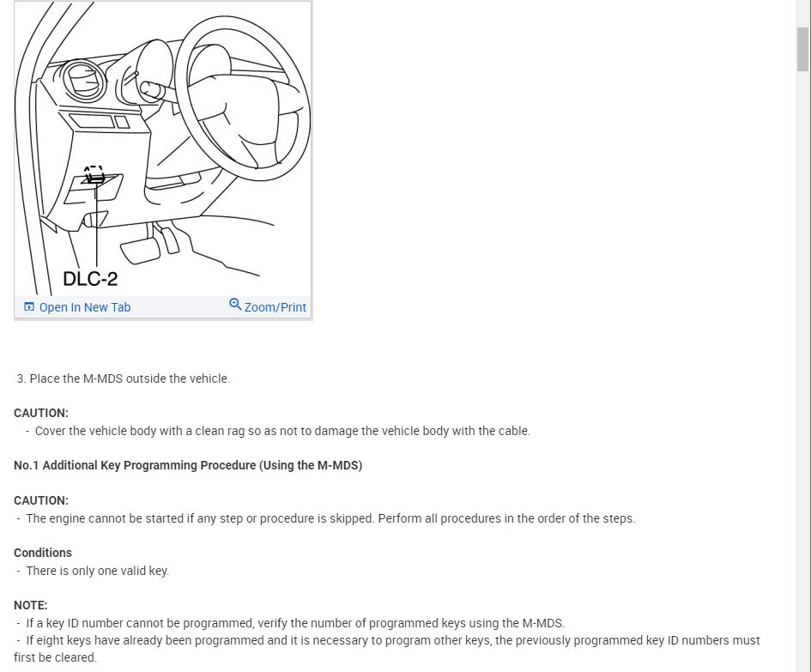Open the diagram via Open In New Tab text
Viewport: 811px width, 672px height.
(x=85, y=307)
